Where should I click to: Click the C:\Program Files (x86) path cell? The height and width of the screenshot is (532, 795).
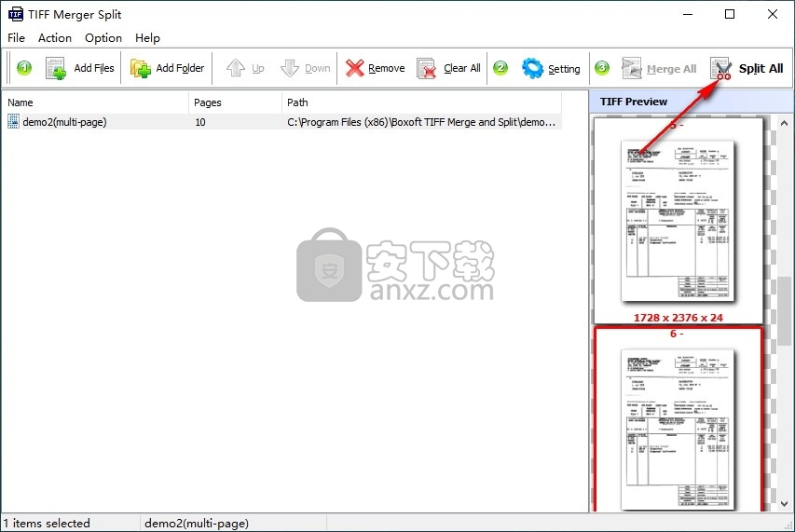tap(421, 122)
